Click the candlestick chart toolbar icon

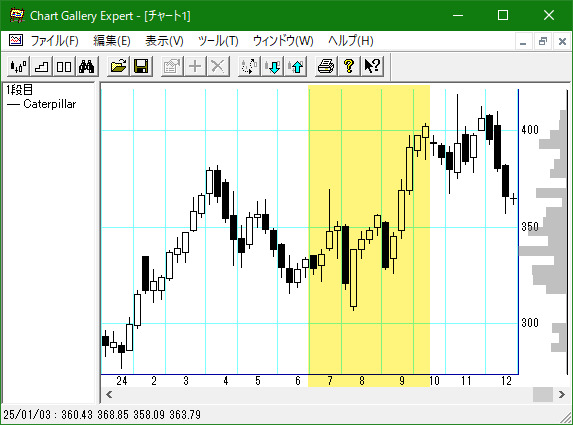click(x=18, y=67)
